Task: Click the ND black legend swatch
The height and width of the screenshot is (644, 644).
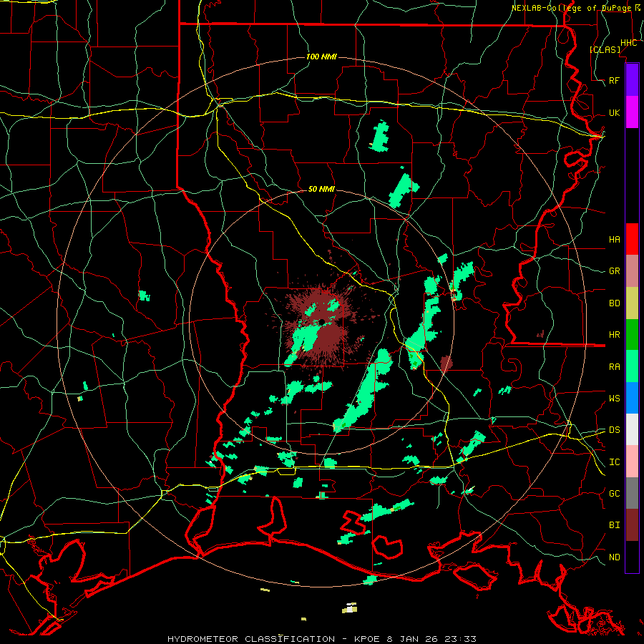Action: tap(632, 557)
